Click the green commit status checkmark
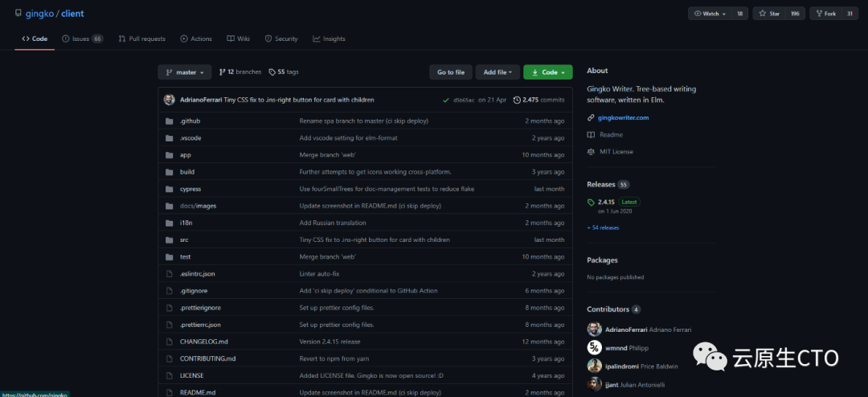 point(445,100)
